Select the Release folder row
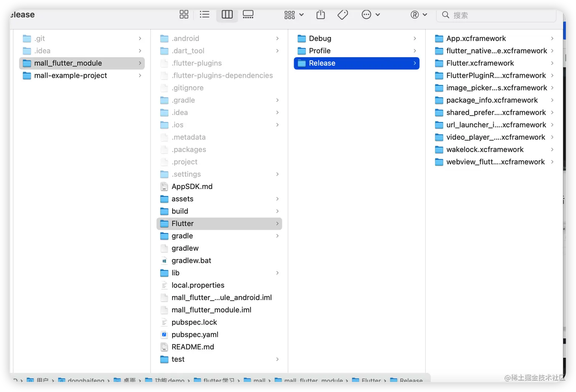The height and width of the screenshot is (392, 576). [x=357, y=63]
